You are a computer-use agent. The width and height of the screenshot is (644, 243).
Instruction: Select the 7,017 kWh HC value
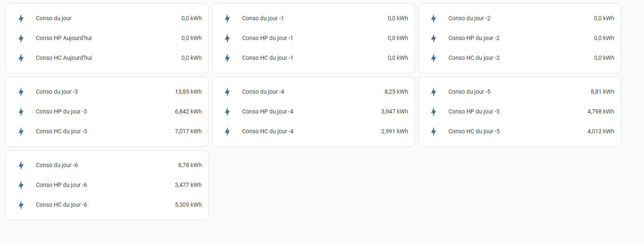click(188, 131)
